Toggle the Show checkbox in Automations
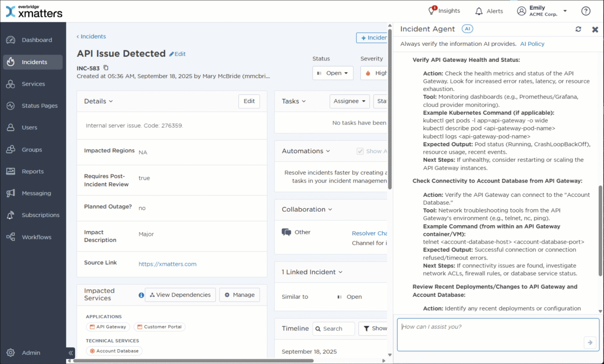 (x=360, y=151)
